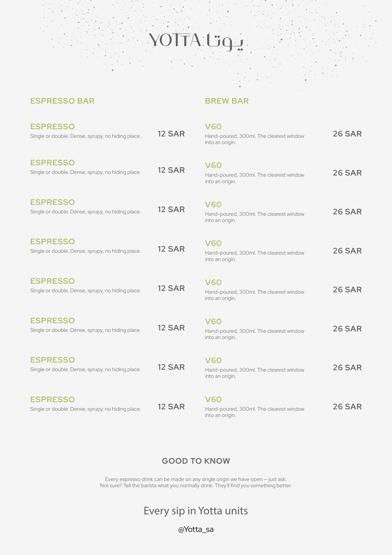Click the GOOD TO KNOW heading
Image resolution: width=392 pixels, height=555 pixels.
[196, 461]
